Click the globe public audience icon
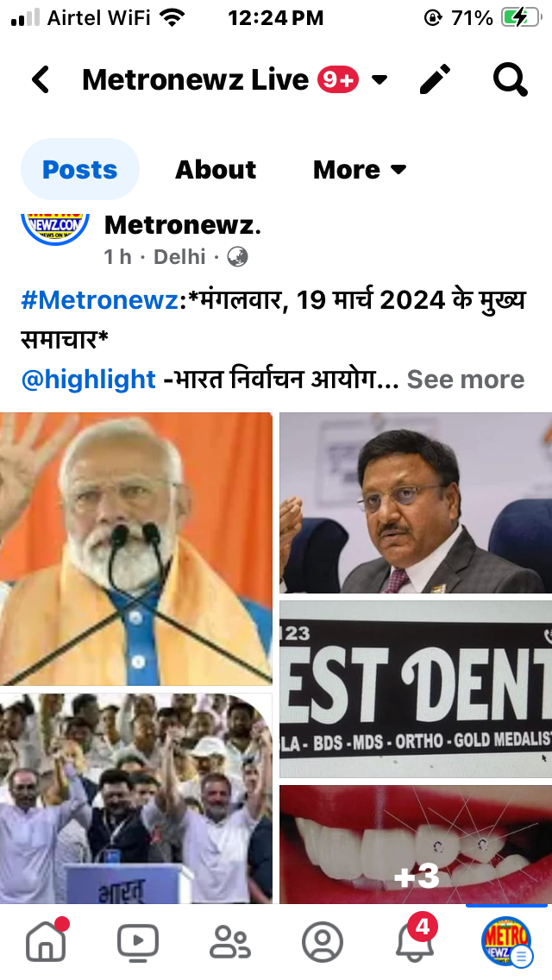The width and height of the screenshot is (552, 980). [237, 257]
